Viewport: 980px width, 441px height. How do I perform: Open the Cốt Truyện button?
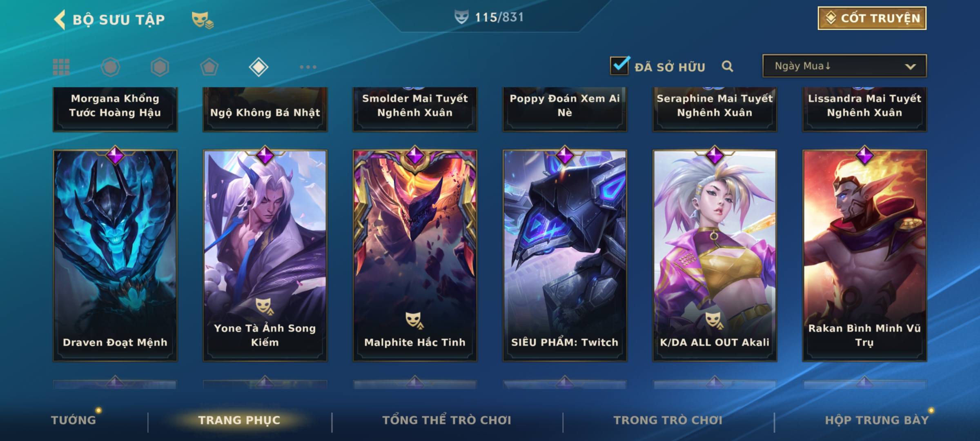click(872, 18)
